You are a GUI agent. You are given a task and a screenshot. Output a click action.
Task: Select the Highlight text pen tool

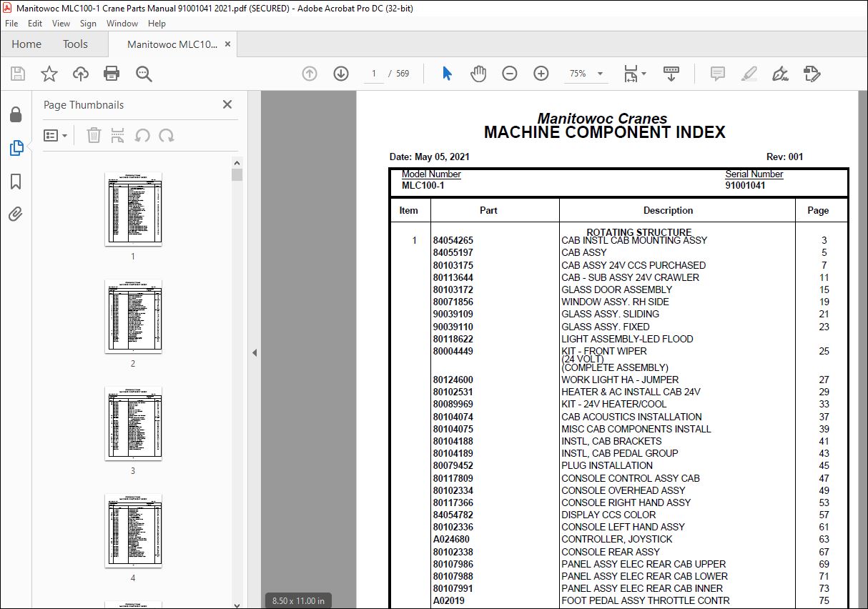click(x=749, y=74)
